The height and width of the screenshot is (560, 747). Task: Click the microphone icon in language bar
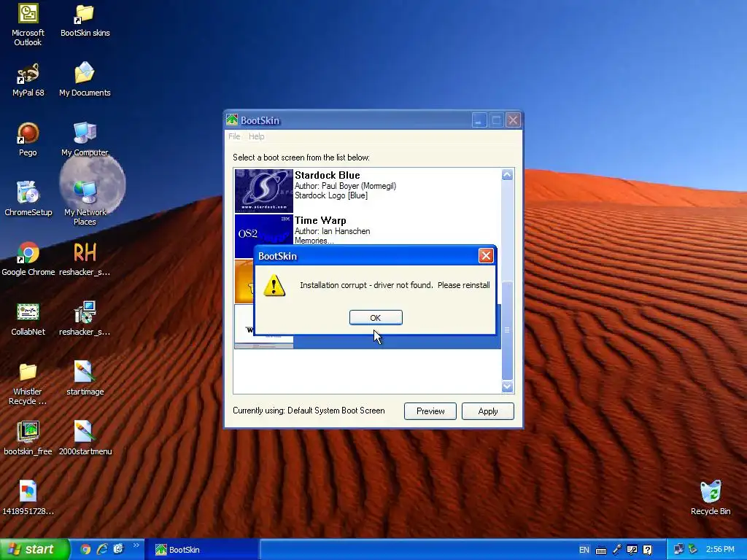617,550
